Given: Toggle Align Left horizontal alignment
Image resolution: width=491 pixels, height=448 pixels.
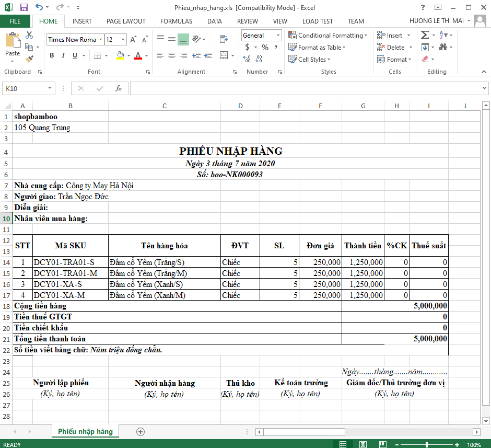Looking at the screenshot, I should pos(160,55).
